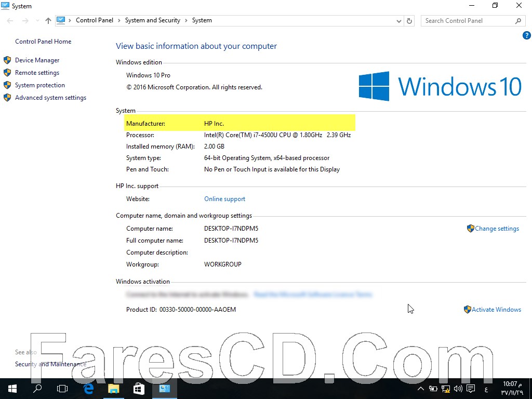Open taskbar Search icon
The width and height of the screenshot is (532, 399).
pos(37,389)
